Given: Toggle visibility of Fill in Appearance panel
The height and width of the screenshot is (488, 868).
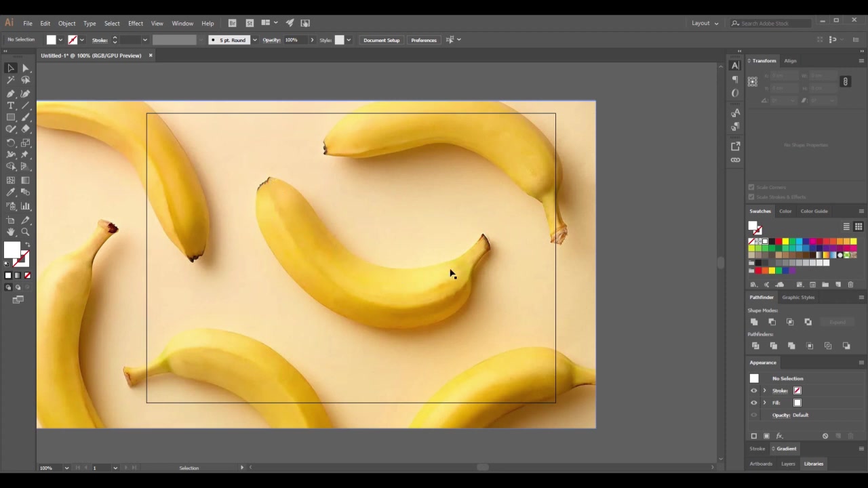Looking at the screenshot, I should pyautogui.click(x=753, y=403).
